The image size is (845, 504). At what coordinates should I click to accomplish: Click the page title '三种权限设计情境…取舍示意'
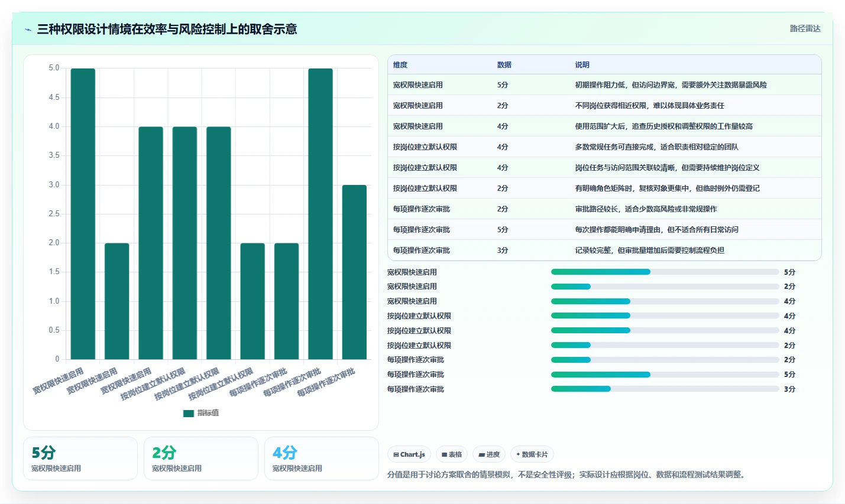pos(167,29)
